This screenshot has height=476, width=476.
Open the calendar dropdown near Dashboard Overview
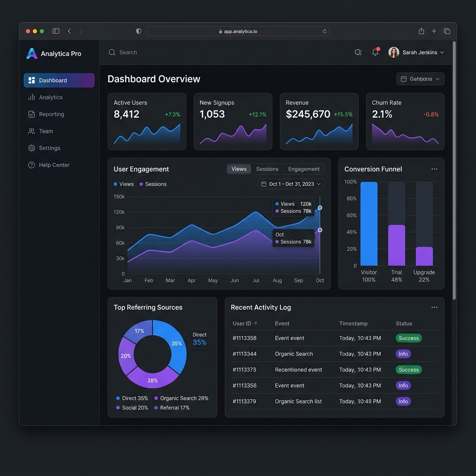click(420, 79)
